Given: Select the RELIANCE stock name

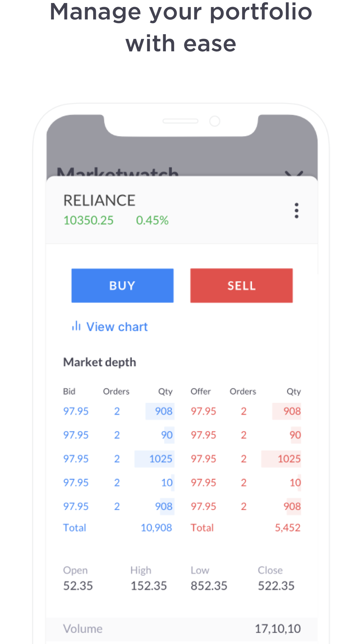Looking at the screenshot, I should (99, 201).
